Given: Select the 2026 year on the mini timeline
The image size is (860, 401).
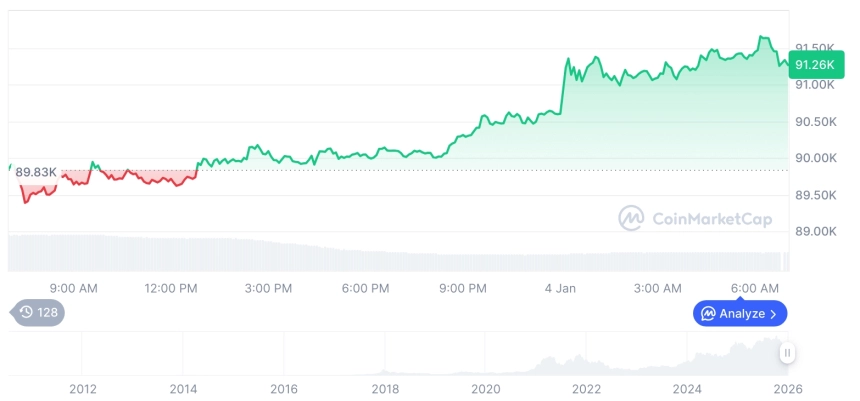Looking at the screenshot, I should 787,388.
